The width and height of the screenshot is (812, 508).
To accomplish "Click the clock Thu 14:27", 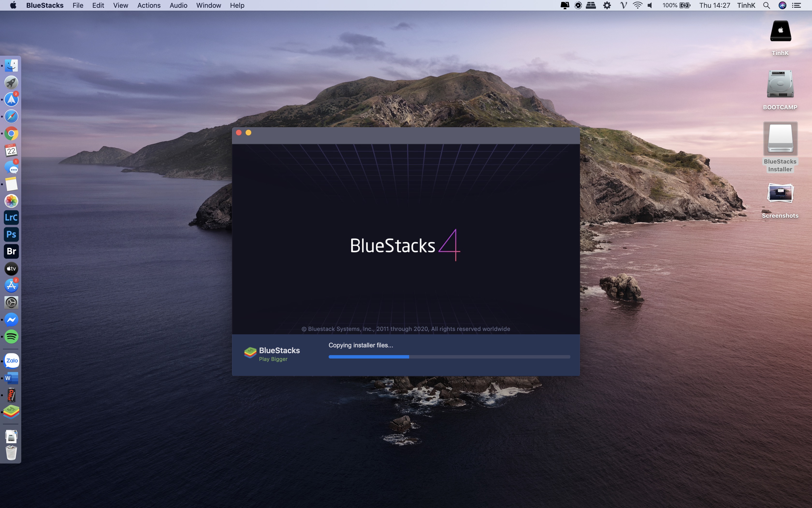I will (715, 5).
